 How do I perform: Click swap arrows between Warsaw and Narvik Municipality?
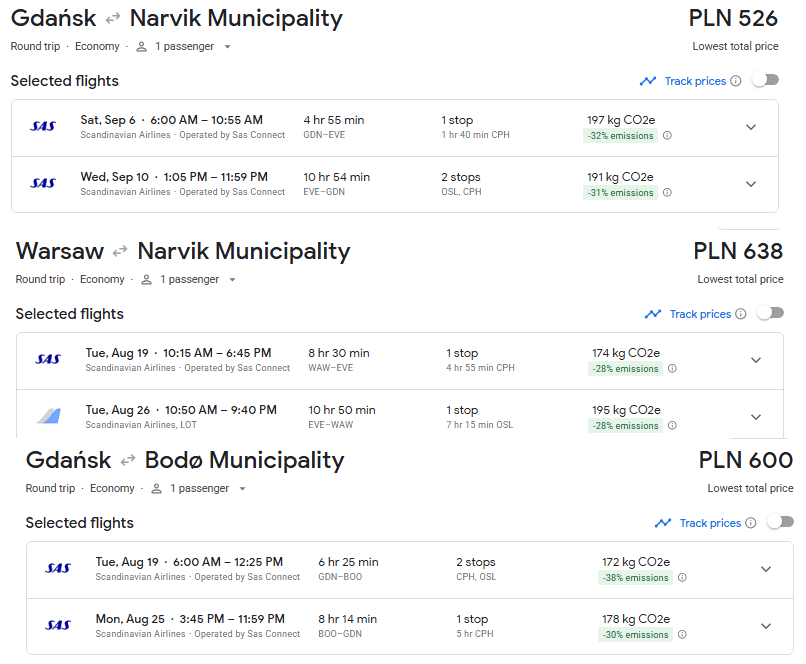(x=120, y=252)
